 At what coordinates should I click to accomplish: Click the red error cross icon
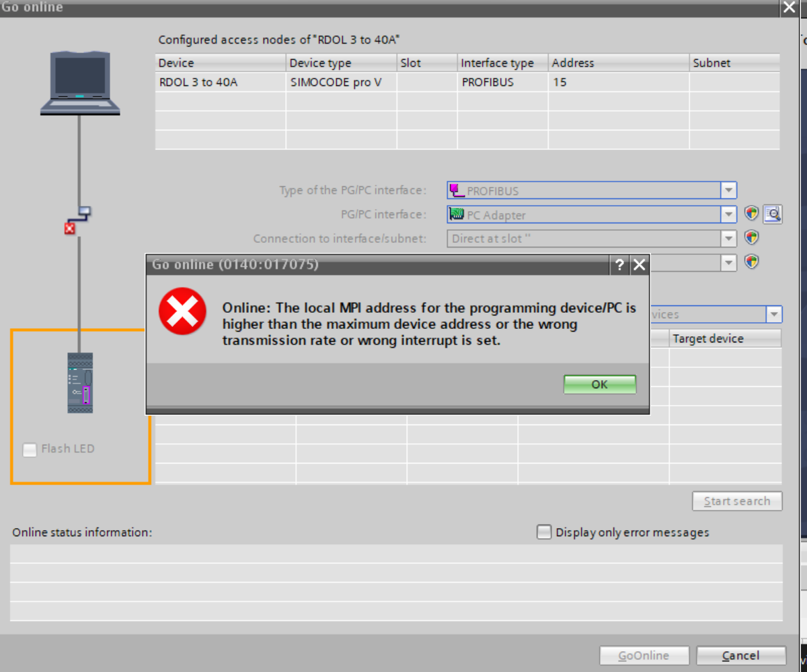pyautogui.click(x=182, y=311)
